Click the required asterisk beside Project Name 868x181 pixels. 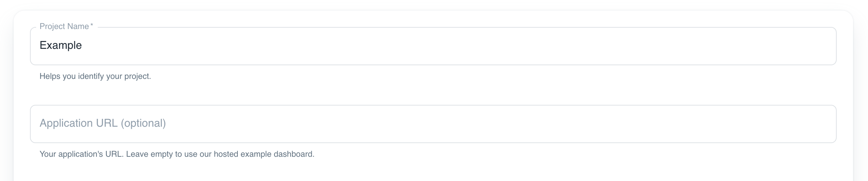[92, 26]
